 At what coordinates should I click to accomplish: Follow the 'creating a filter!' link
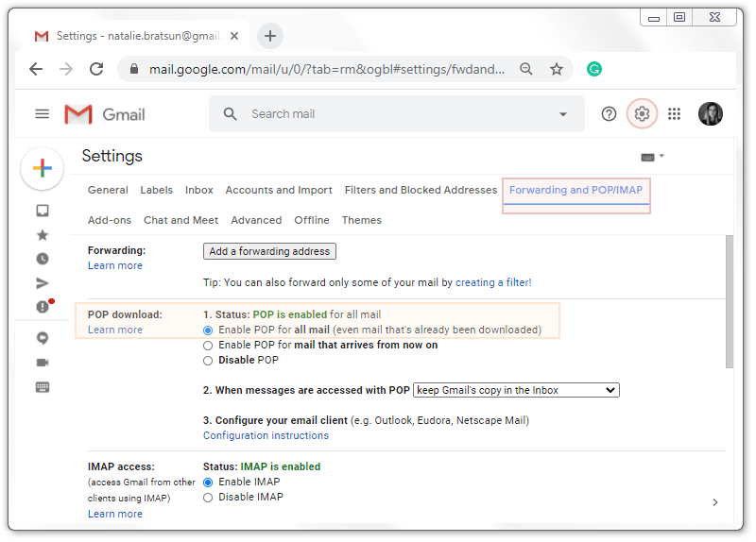tap(493, 283)
